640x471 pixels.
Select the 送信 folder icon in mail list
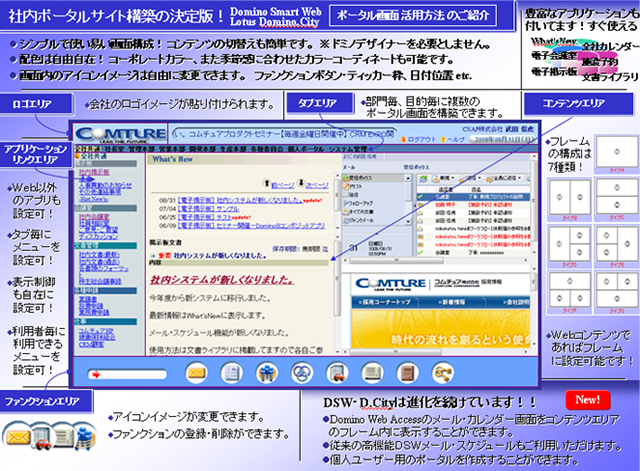coord(346,195)
